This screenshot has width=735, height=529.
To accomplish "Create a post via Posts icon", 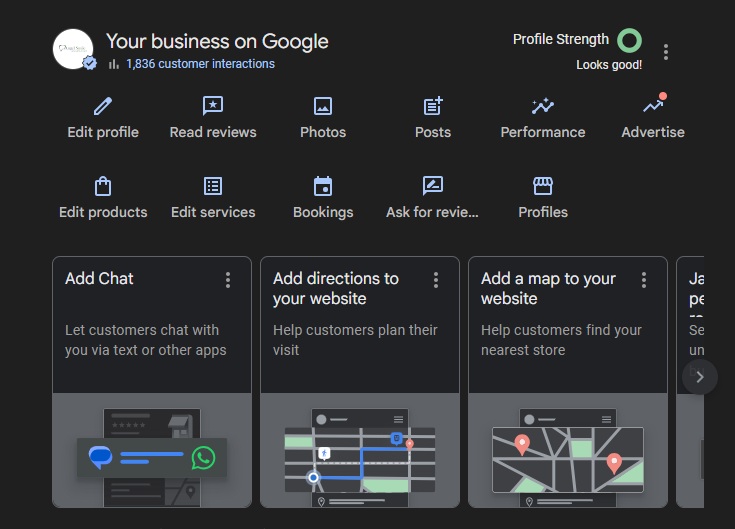I will [433, 106].
